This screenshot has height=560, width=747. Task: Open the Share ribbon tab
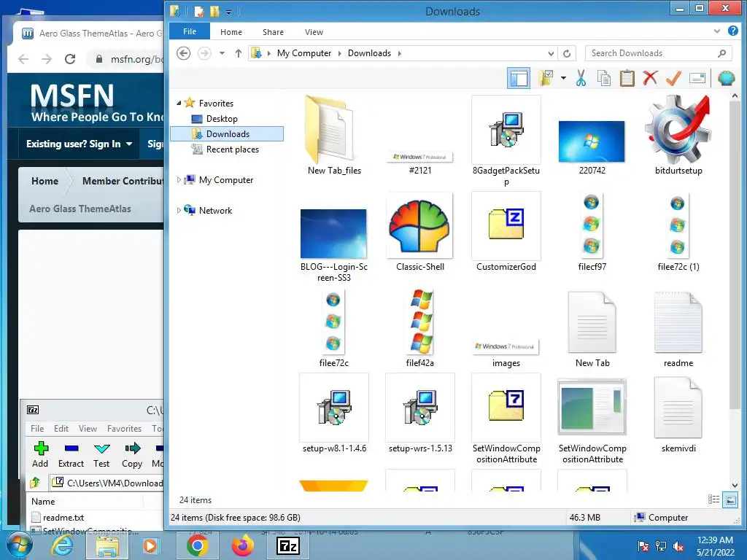[273, 32]
